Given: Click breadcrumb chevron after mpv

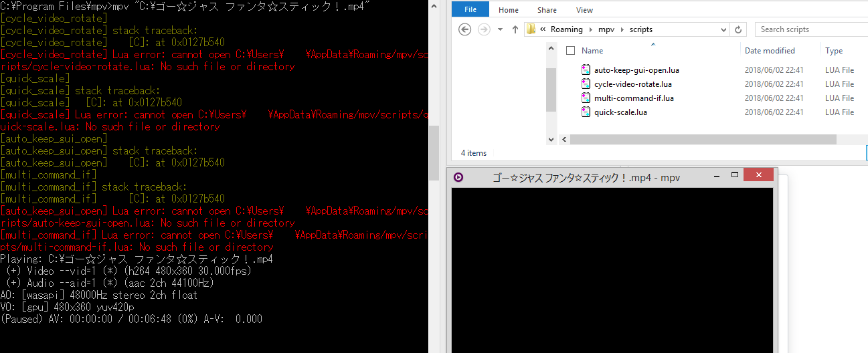Looking at the screenshot, I should pos(621,30).
